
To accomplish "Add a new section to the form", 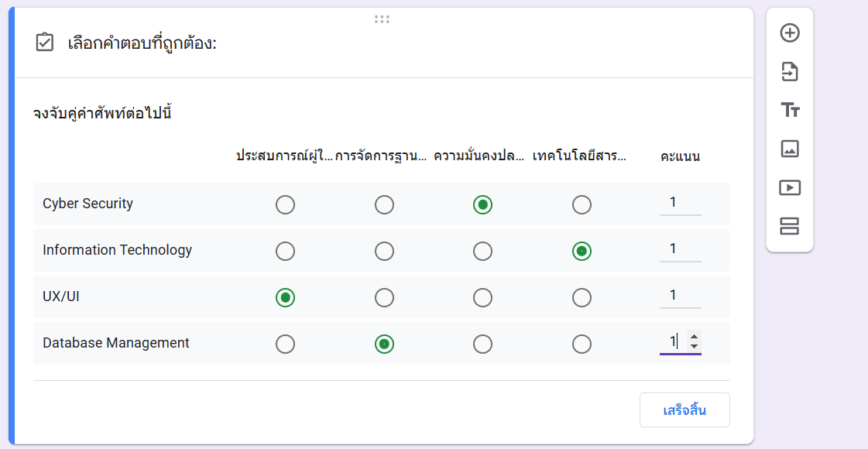I will point(791,226).
